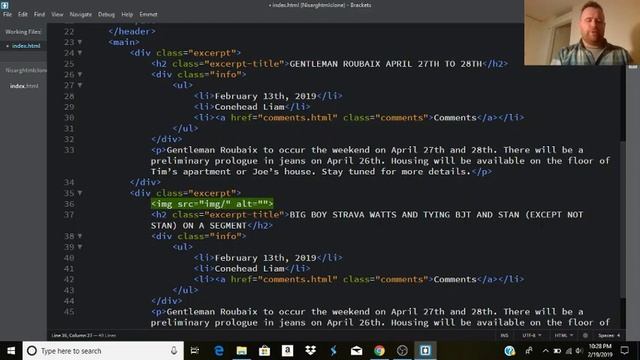Open the Find menu
This screenshot has height=360, width=640.
click(x=39, y=14)
